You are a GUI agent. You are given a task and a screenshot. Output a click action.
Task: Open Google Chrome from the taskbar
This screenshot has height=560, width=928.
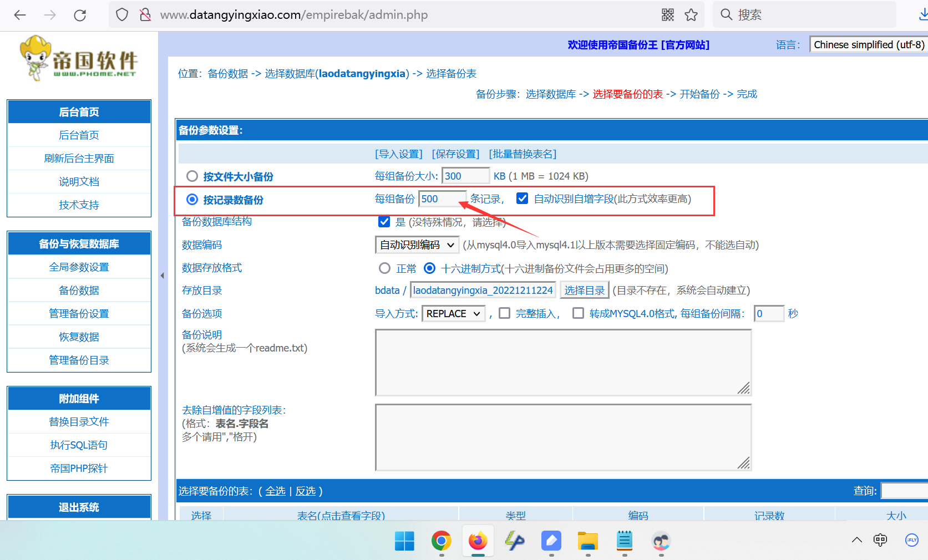(x=442, y=541)
